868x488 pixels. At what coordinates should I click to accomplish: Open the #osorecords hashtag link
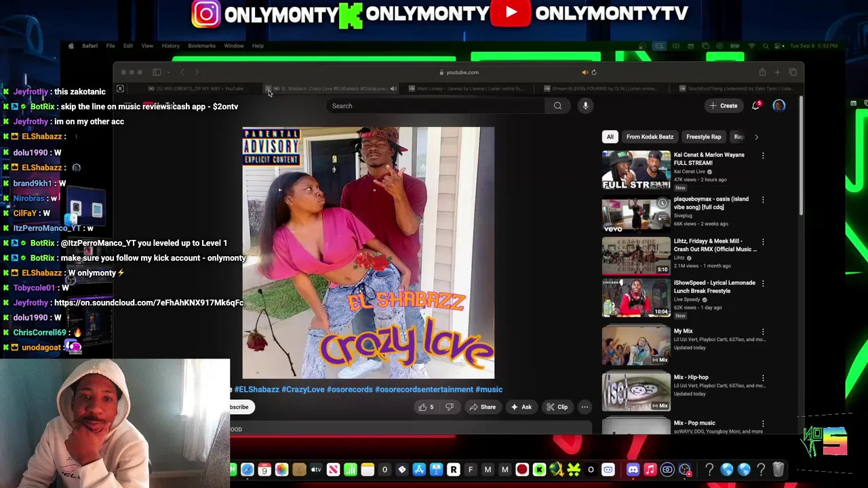(349, 390)
